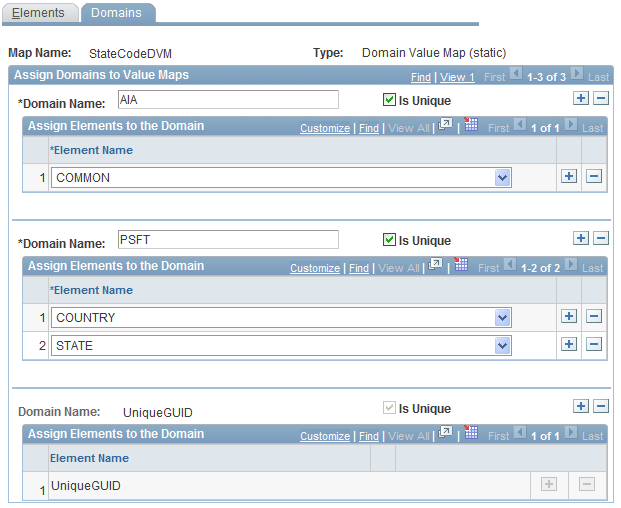Screen dimensions: 621x508
Task: Show next row arrow in Assign Domains to Value Maps header
Action: (577, 74)
